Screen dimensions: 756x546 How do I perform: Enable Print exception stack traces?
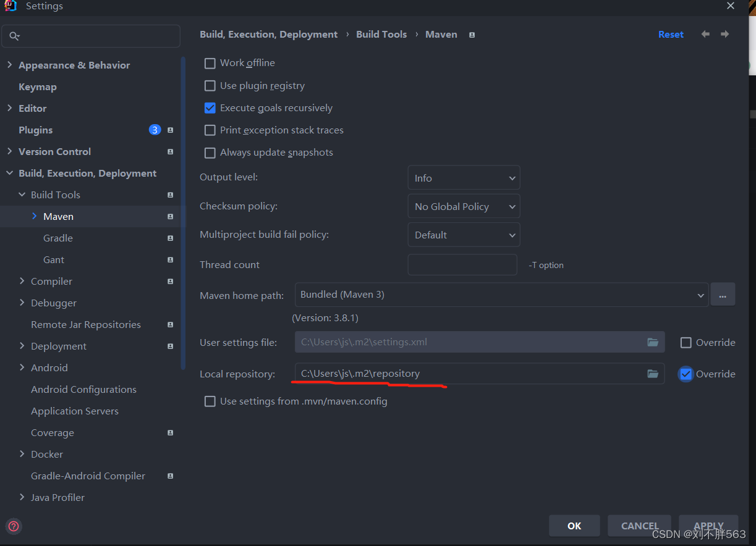210,130
